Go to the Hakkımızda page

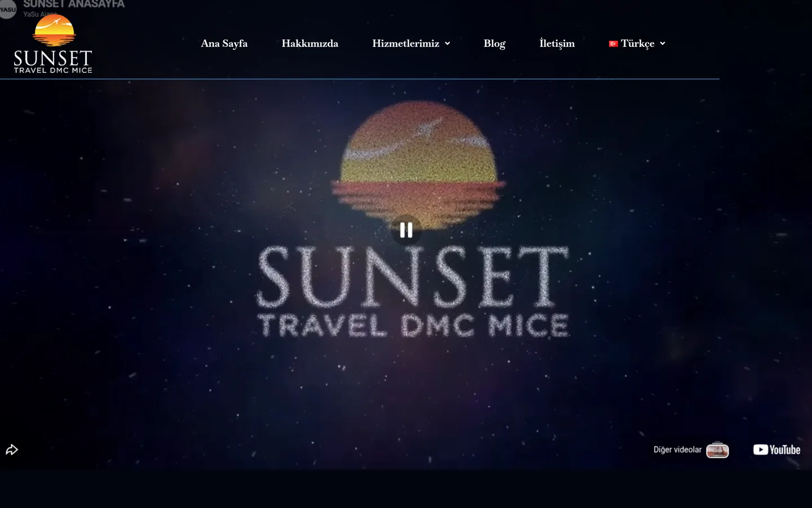click(310, 43)
